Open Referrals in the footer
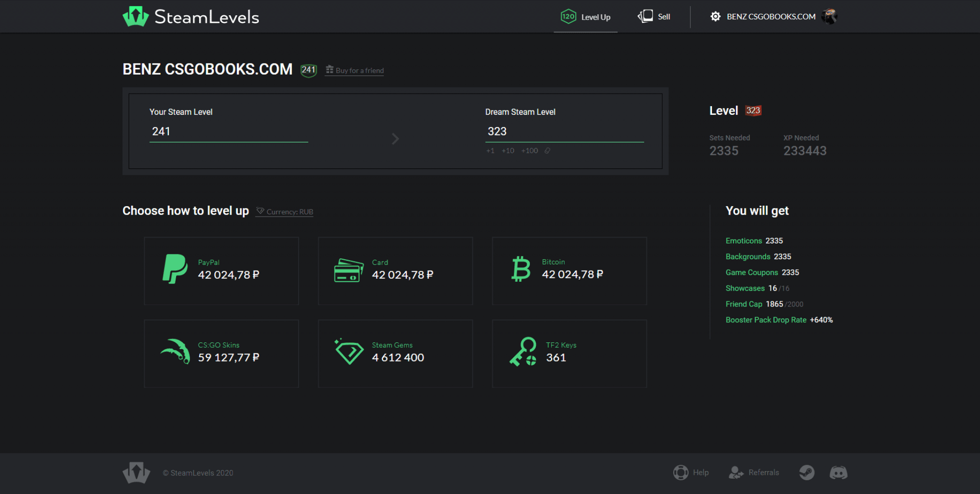This screenshot has width=980, height=494. [754, 472]
